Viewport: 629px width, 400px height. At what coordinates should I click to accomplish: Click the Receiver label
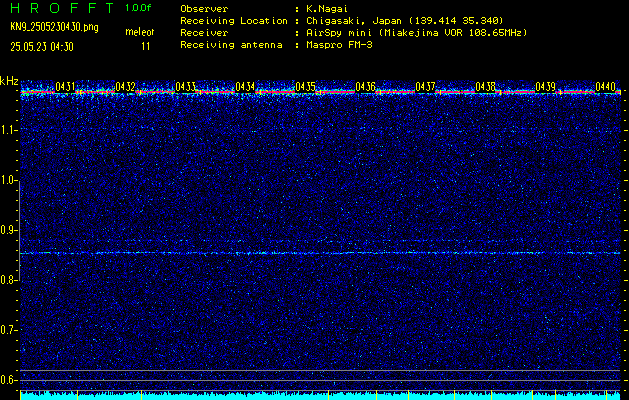click(x=204, y=33)
